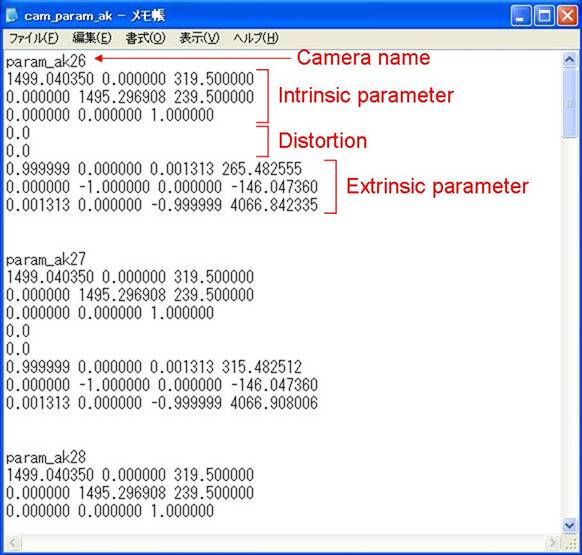The height and width of the screenshot is (555, 582).
Task: Place cursor on param_ak26 line
Action: [x=46, y=61]
